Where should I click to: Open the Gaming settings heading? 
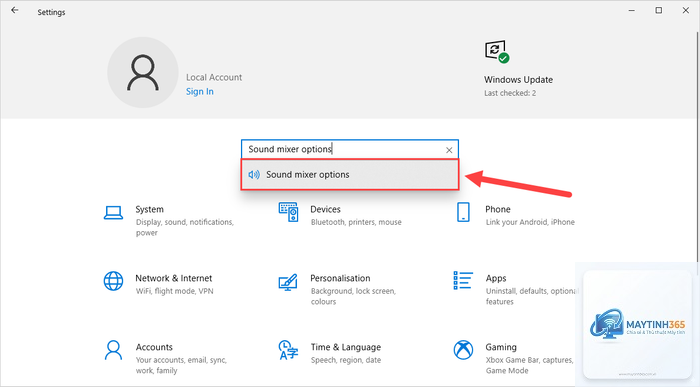(501, 347)
